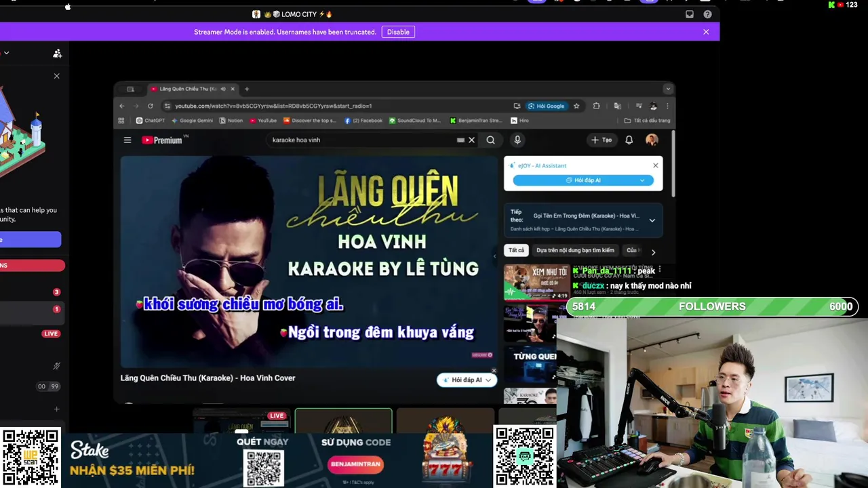Open the channel with 1 mention badge
This screenshot has height=488, width=868.
tap(56, 309)
